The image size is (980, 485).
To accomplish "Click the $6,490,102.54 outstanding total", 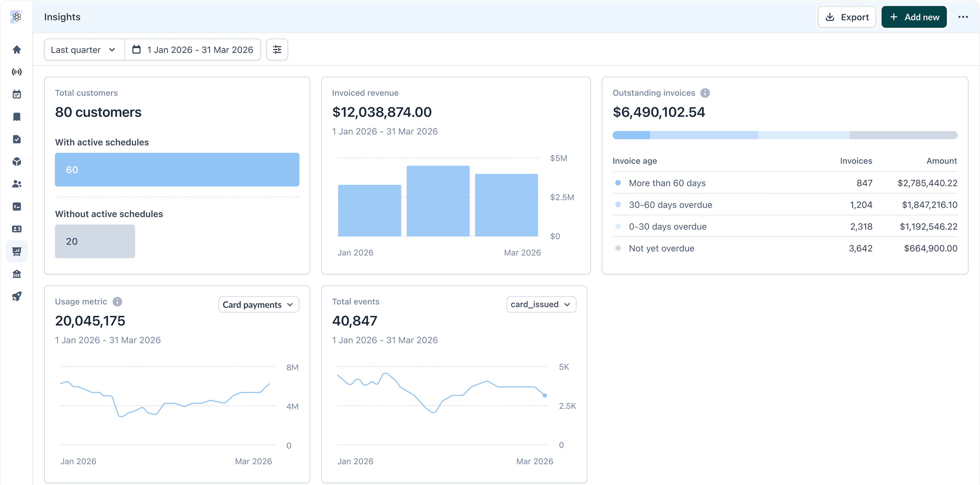I will (x=659, y=112).
